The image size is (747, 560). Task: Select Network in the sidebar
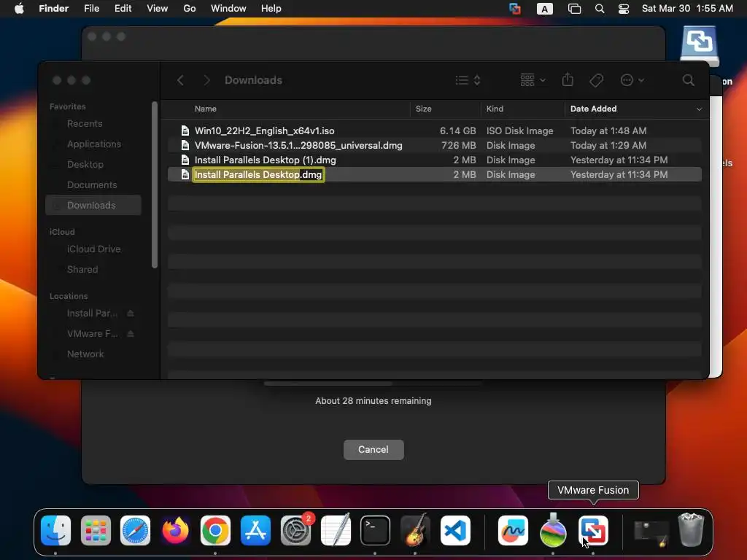click(x=93, y=354)
